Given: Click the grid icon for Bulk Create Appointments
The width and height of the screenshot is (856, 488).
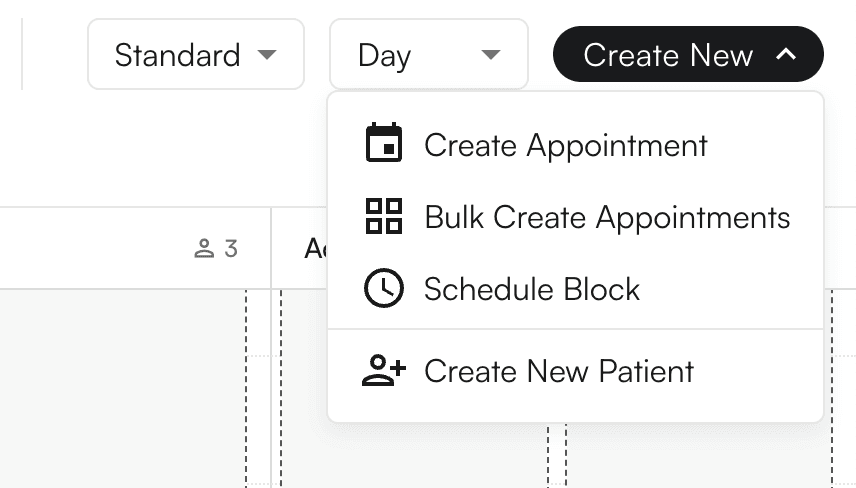Looking at the screenshot, I should tap(384, 216).
